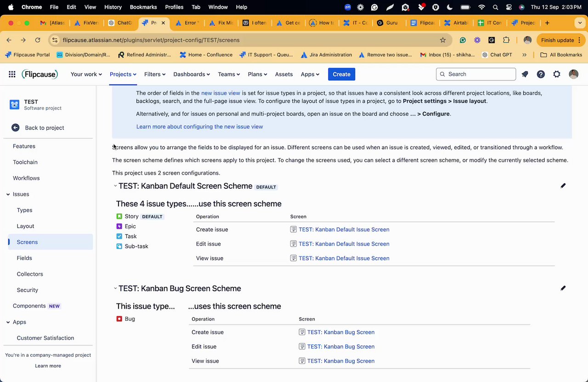
Task: Open the Edit issue Kanban Bug Screen link
Action: (340, 347)
